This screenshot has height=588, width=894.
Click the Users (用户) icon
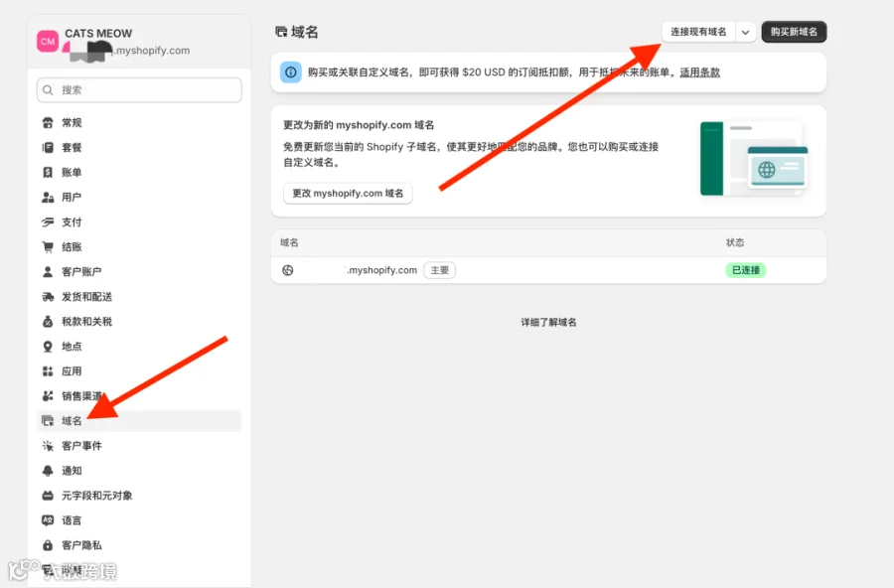[x=48, y=198]
